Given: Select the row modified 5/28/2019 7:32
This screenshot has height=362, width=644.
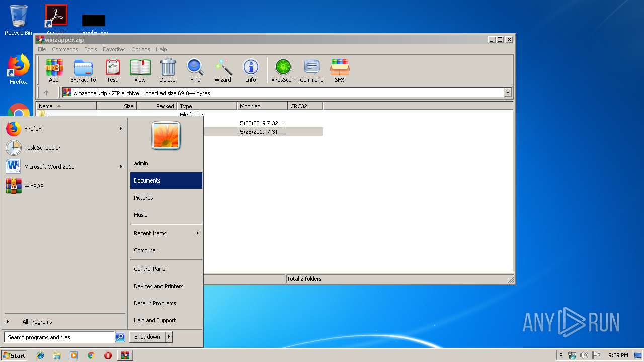Looking at the screenshot, I should [x=263, y=123].
